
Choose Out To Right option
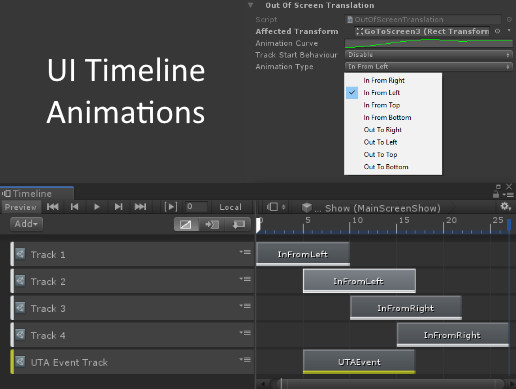(x=382, y=130)
